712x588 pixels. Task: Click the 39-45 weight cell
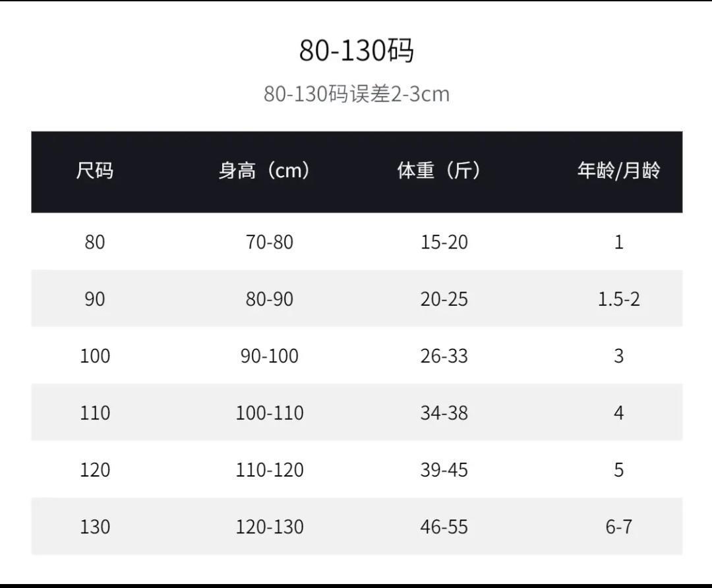(x=444, y=470)
